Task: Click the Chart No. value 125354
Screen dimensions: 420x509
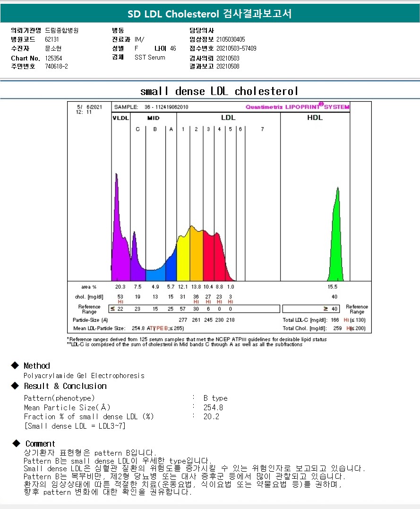Action: pos(53,58)
